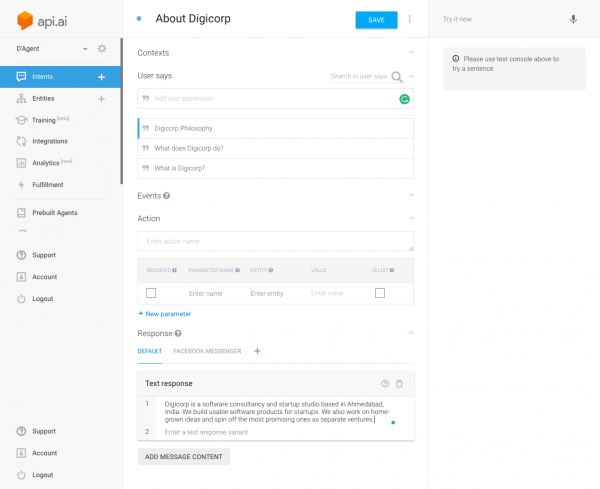Click the Prebuilt Agents book icon
Viewport: 600px width, 489px height.
pyautogui.click(x=21, y=213)
